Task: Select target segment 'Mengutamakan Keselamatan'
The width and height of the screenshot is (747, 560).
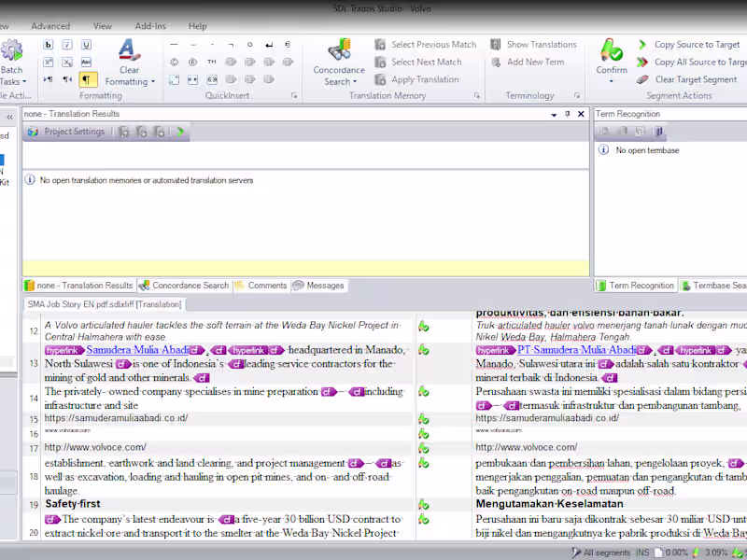Action: point(549,504)
